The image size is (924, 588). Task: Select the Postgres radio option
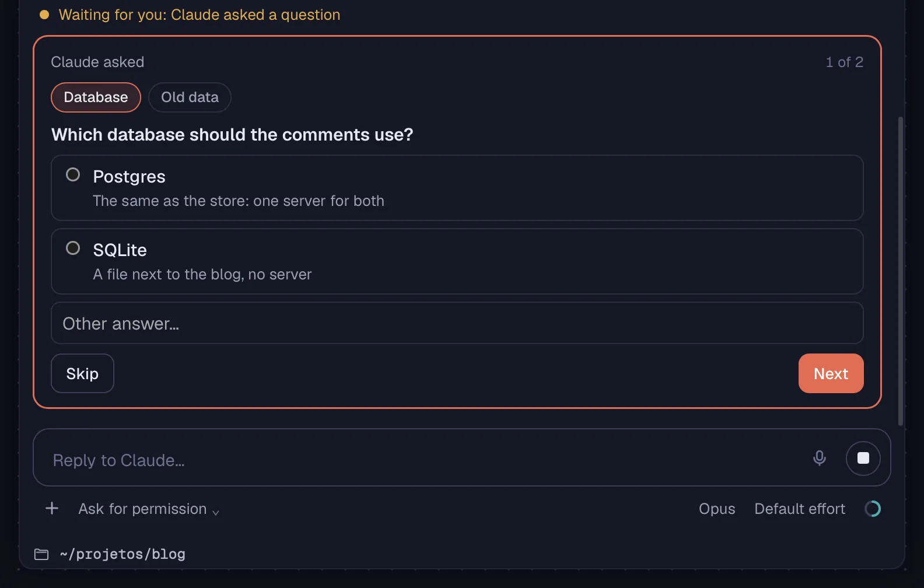[x=457, y=188]
